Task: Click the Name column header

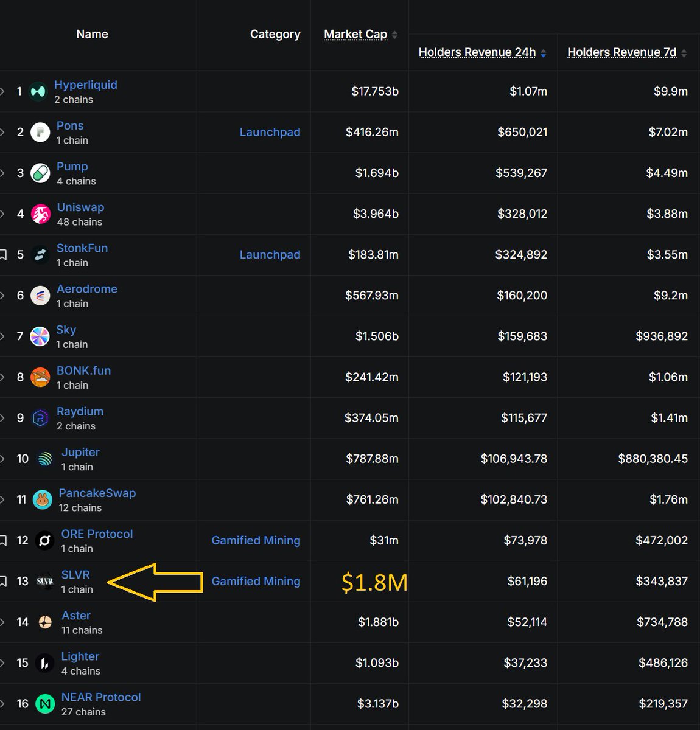Action: 92,34
